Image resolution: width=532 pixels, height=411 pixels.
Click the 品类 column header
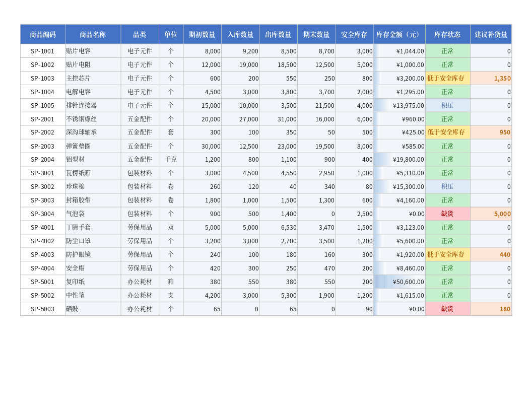point(140,34)
